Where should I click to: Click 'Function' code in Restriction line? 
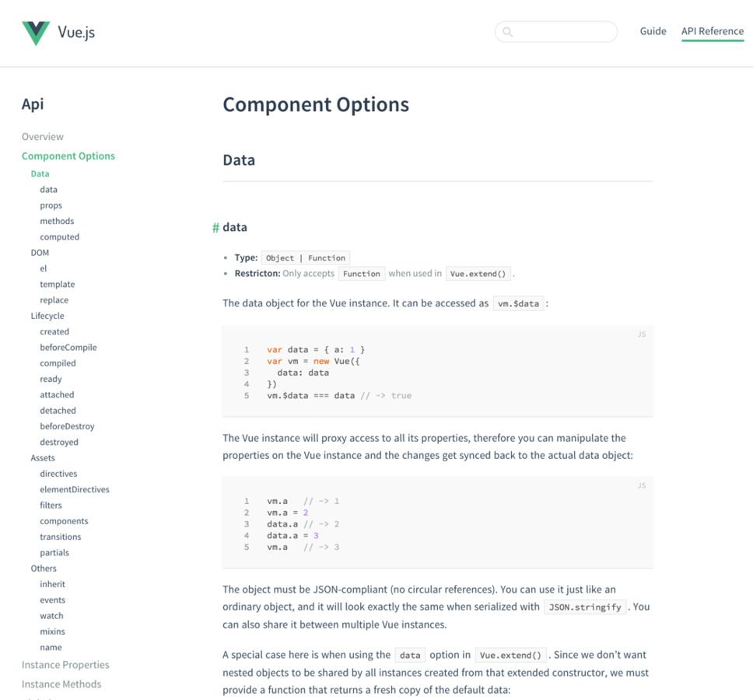[x=361, y=274]
